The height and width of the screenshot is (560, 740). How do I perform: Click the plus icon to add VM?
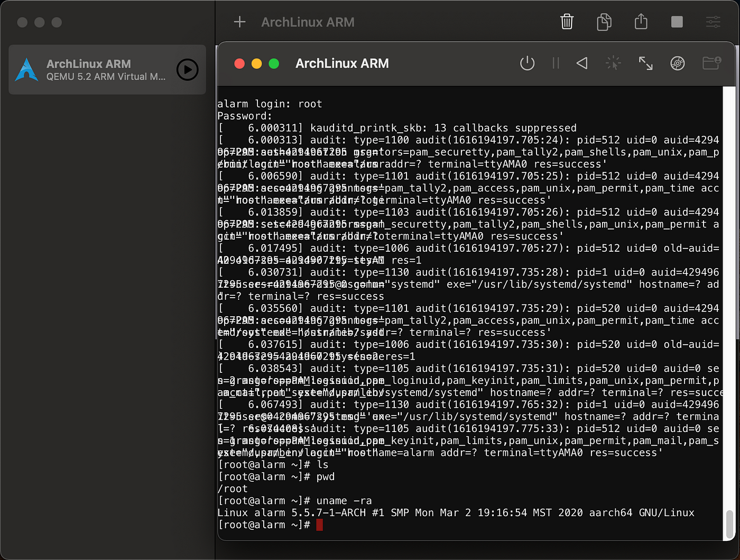coord(240,22)
